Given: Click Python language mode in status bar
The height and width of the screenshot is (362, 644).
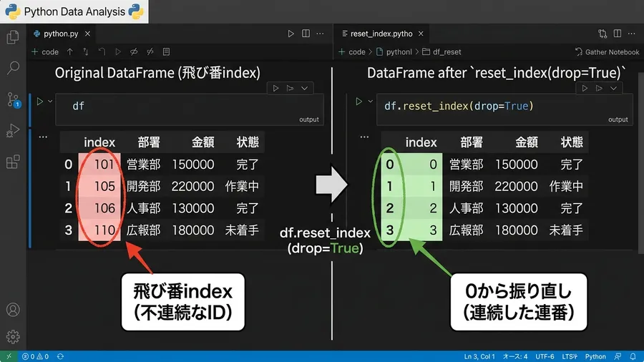Looking at the screenshot, I should [595, 356].
